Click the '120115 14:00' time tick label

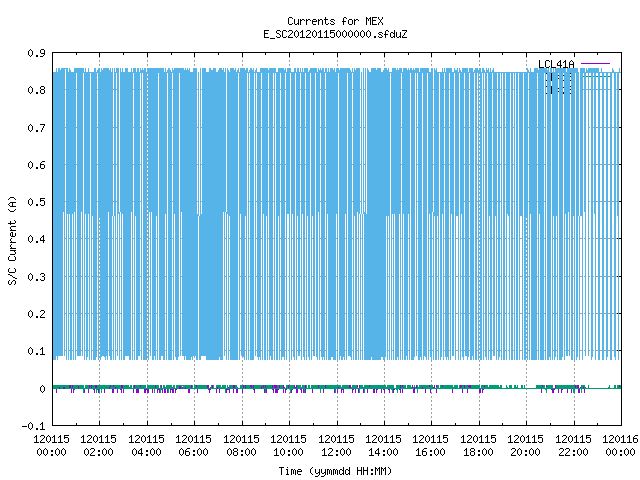pos(383,446)
